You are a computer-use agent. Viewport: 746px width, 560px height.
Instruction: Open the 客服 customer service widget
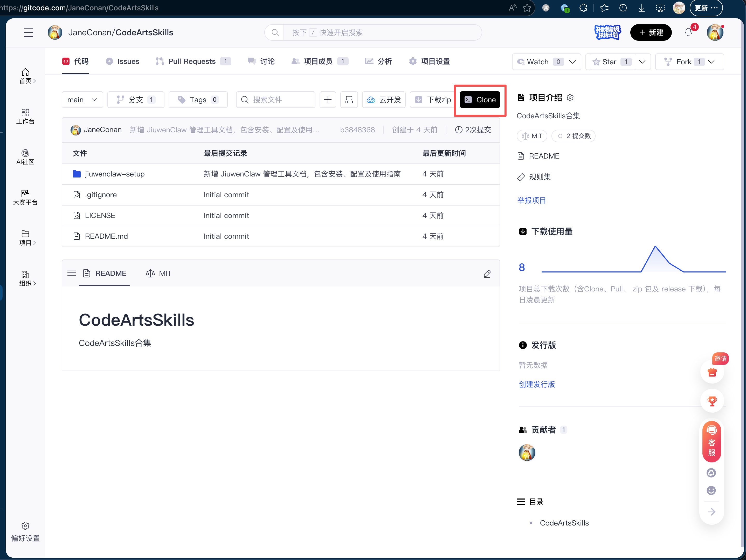tap(712, 442)
